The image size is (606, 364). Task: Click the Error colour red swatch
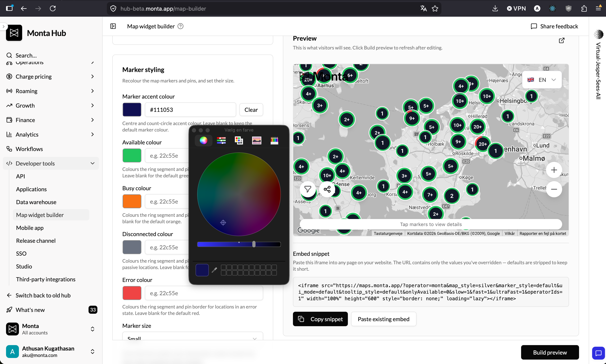pos(132,293)
